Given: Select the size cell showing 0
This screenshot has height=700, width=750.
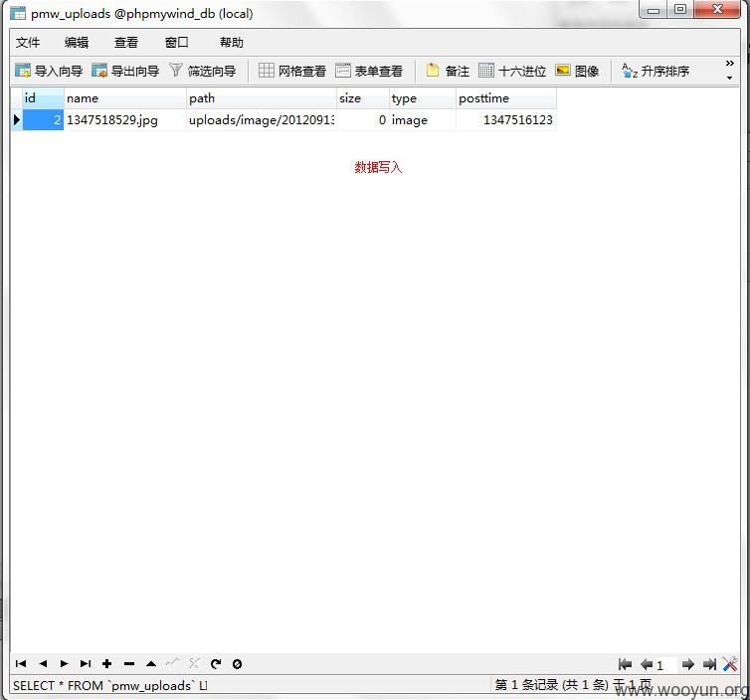Looking at the screenshot, I should 362,119.
